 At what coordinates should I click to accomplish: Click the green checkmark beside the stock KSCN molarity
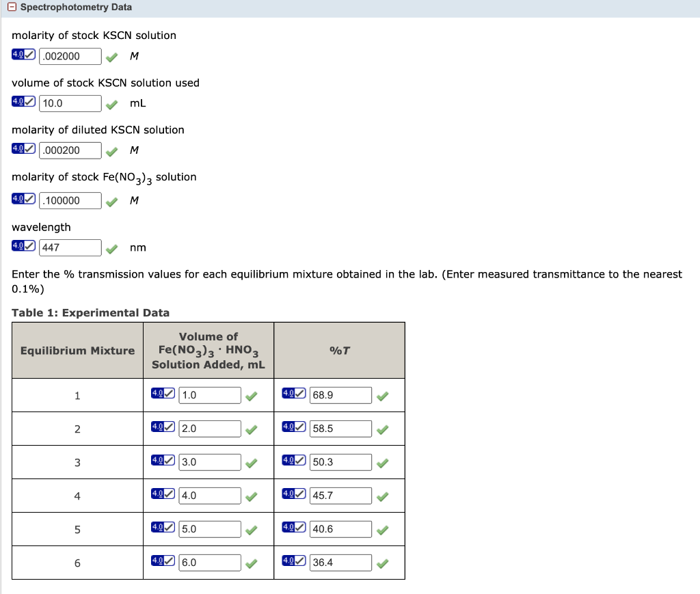[x=111, y=57]
